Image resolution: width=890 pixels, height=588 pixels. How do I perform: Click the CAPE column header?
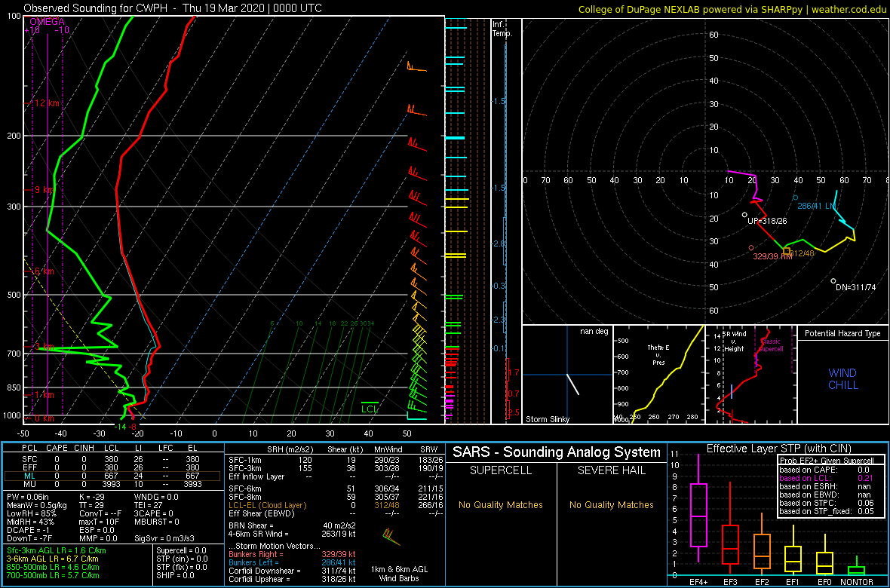point(57,449)
